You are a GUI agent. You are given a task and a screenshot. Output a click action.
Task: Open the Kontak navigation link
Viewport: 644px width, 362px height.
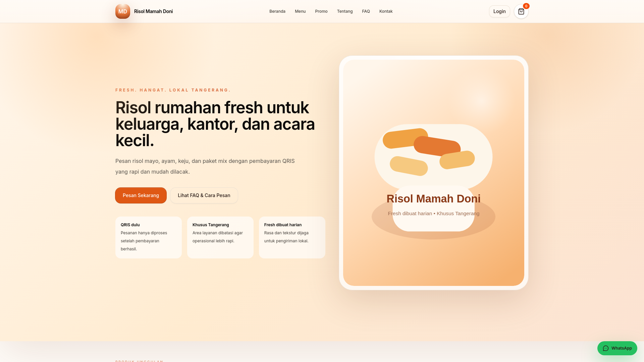(386, 11)
